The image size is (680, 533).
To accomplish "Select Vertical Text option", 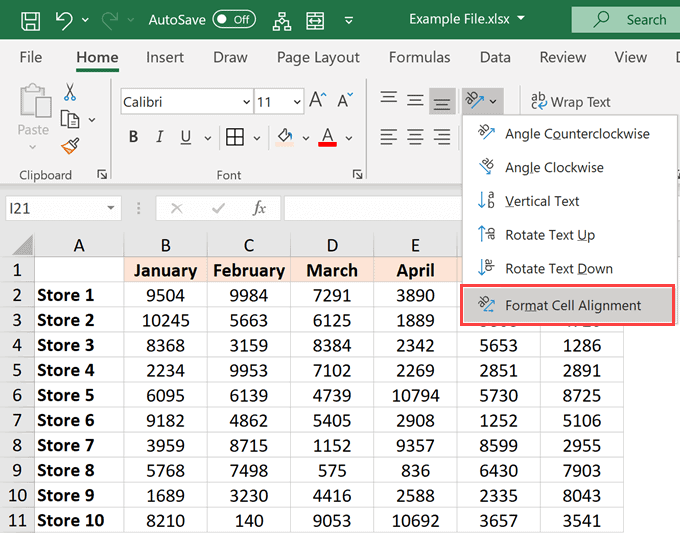I will pos(569,201).
